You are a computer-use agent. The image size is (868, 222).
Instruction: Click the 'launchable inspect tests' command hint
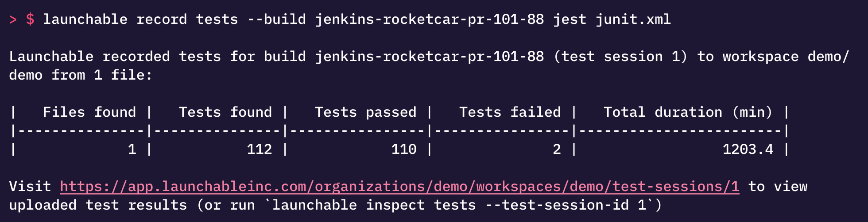374,205
